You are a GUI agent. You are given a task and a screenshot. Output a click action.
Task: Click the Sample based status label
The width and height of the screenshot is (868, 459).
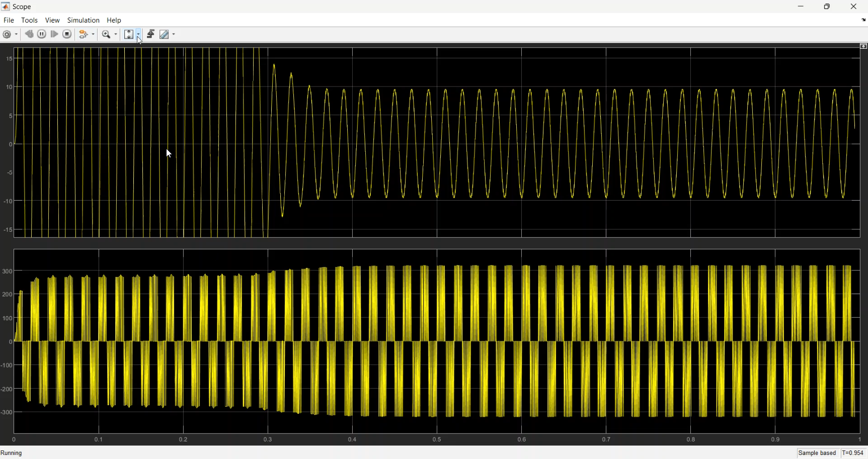[x=817, y=453]
